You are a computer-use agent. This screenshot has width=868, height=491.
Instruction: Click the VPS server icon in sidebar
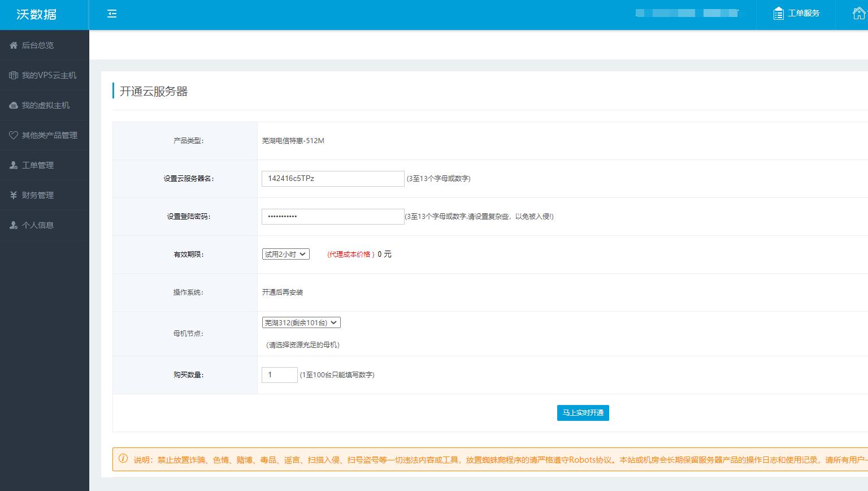coord(14,75)
